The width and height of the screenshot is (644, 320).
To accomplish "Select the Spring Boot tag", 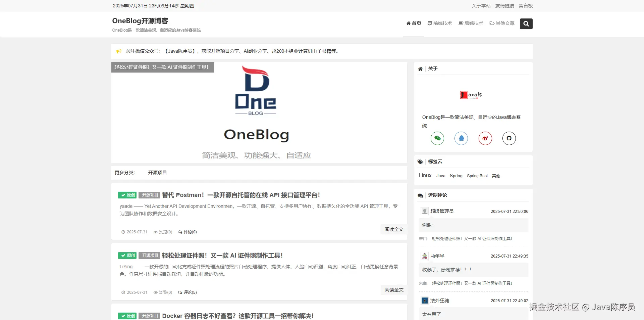I will coord(477,176).
